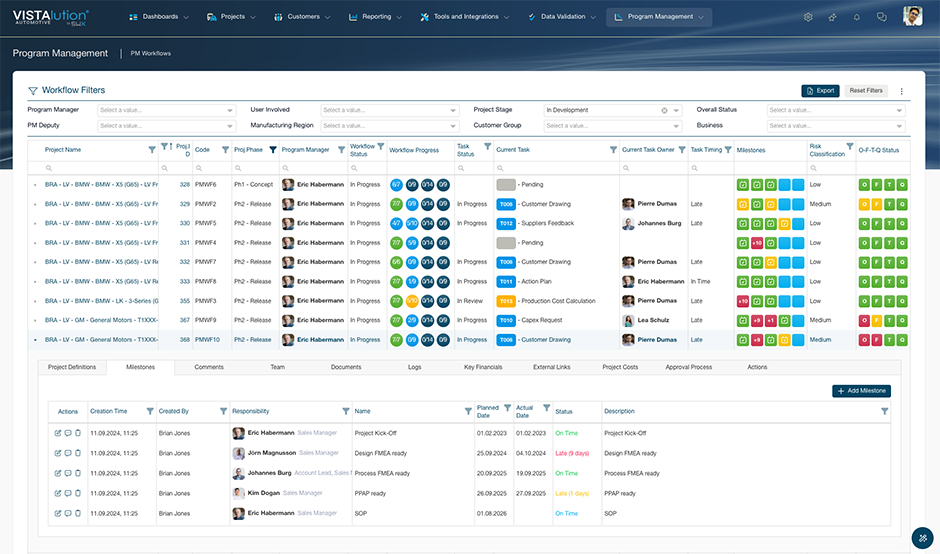The width and height of the screenshot is (940, 554).
Task: Open the more options kebab menu beside Reset Filters
Action: coord(901,91)
